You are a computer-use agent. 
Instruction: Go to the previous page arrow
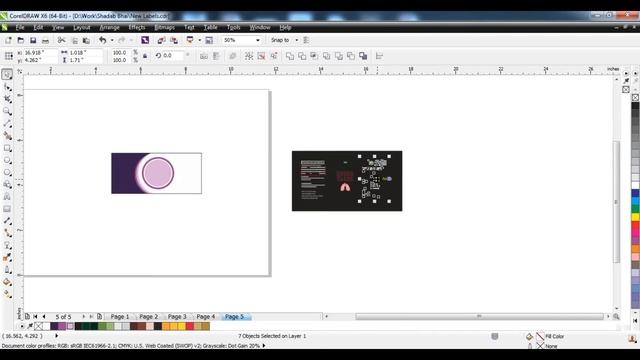click(x=44, y=316)
